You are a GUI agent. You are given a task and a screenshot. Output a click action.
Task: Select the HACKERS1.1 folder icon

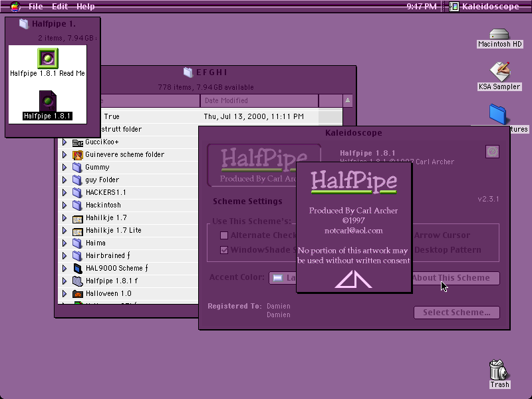(x=78, y=193)
